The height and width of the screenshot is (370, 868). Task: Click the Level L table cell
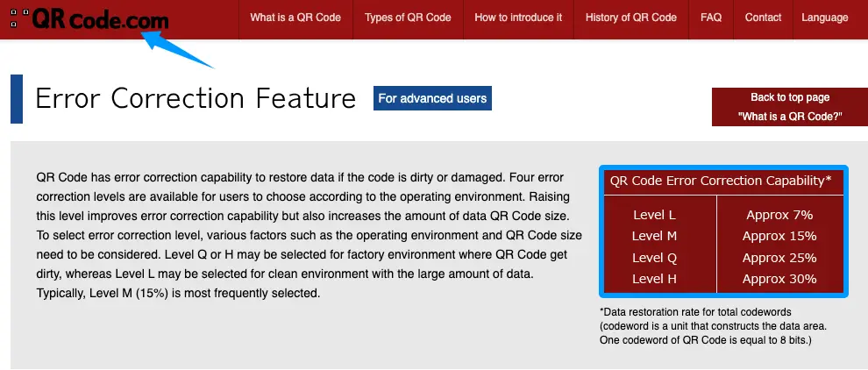(x=654, y=215)
